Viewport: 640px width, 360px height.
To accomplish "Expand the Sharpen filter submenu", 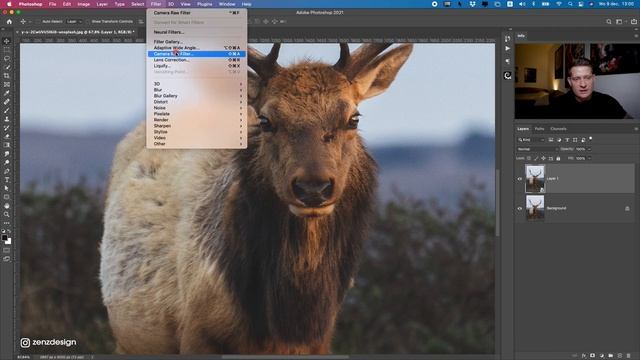I will point(196,126).
